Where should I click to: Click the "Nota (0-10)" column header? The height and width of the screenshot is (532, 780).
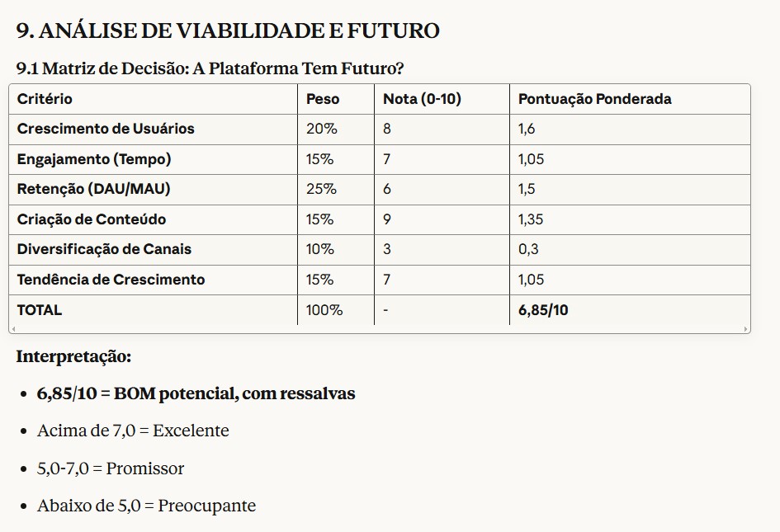[x=422, y=99]
